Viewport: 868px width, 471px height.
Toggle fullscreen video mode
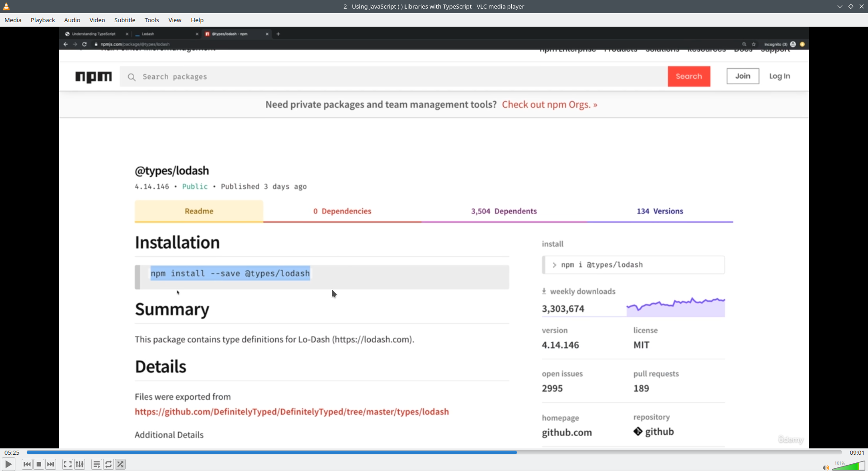tap(67, 464)
